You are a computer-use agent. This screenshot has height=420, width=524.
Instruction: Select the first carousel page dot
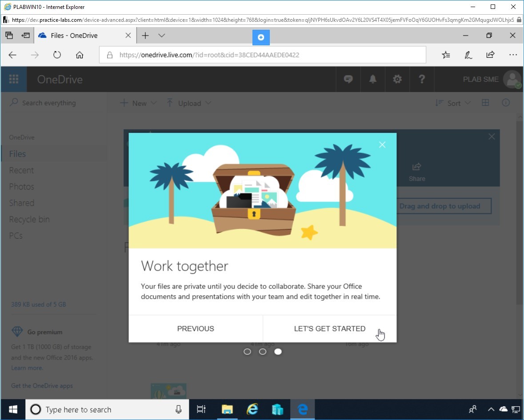[x=247, y=352]
